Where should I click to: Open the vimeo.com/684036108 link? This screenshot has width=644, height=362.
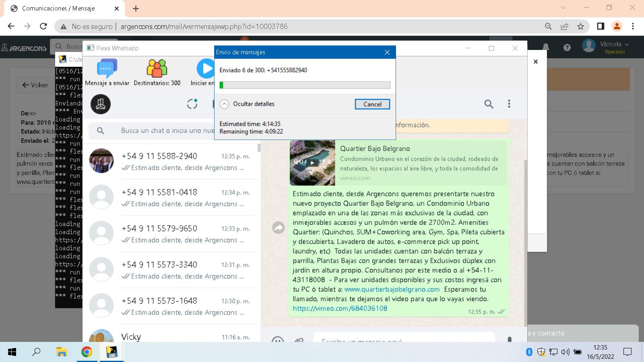tap(340, 309)
